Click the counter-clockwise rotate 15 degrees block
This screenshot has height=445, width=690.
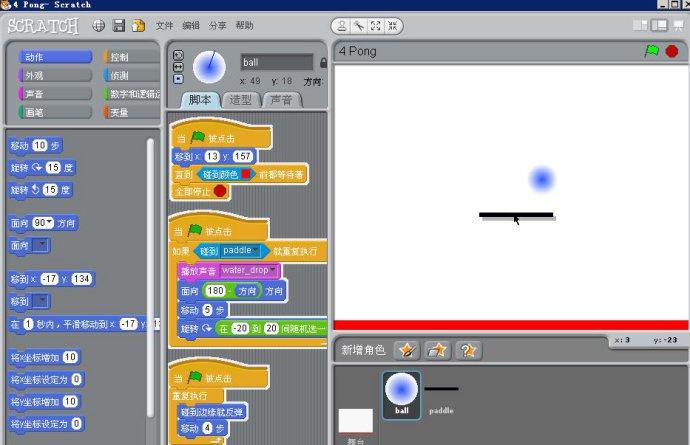[x=40, y=190]
